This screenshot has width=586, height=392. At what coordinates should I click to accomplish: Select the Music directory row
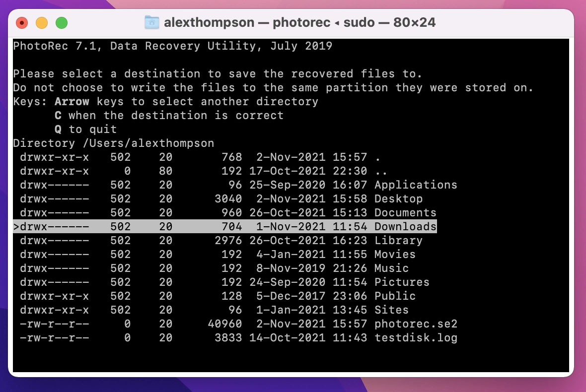(x=214, y=268)
